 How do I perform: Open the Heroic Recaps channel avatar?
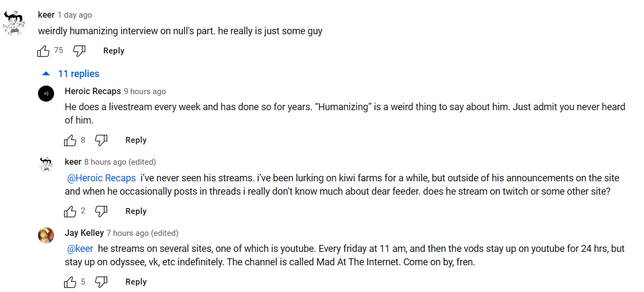46,94
